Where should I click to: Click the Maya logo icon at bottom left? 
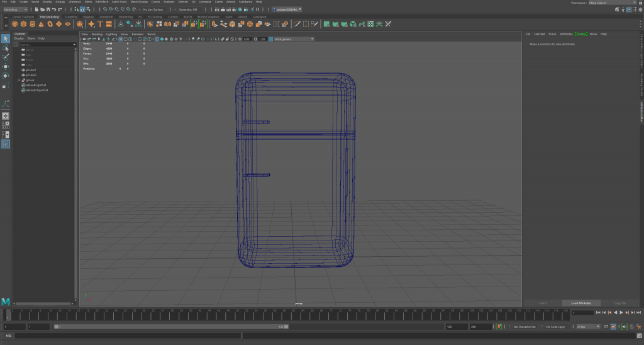tap(6, 302)
